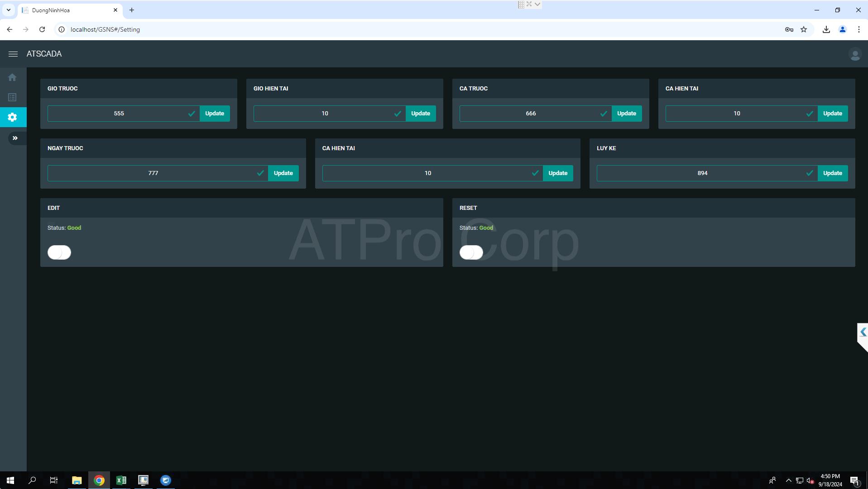Open a new browser tab
868x489 pixels.
click(132, 10)
